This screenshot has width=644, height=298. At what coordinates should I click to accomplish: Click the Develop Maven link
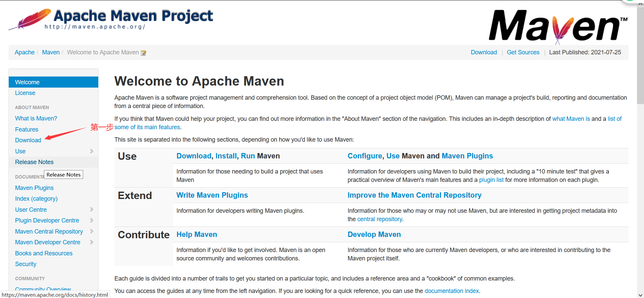tap(374, 235)
